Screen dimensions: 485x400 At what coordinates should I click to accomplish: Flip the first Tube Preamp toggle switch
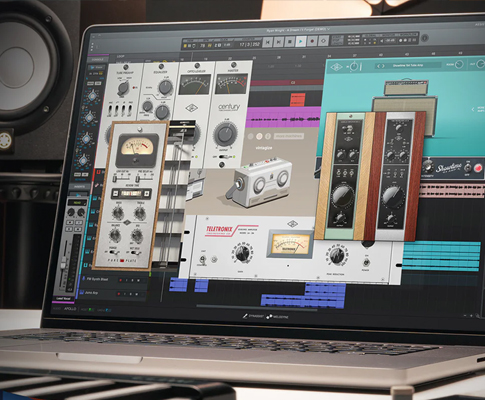pos(111,109)
